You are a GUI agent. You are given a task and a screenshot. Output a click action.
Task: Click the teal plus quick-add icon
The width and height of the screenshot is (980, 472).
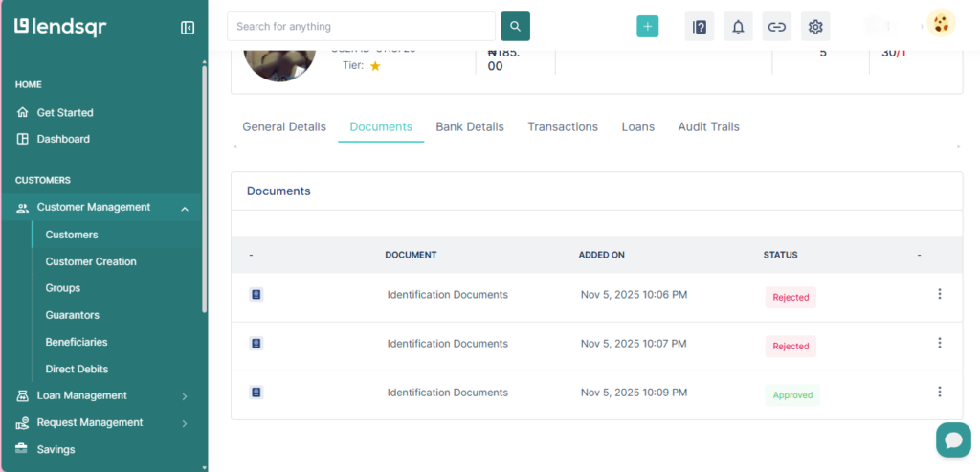click(x=648, y=27)
